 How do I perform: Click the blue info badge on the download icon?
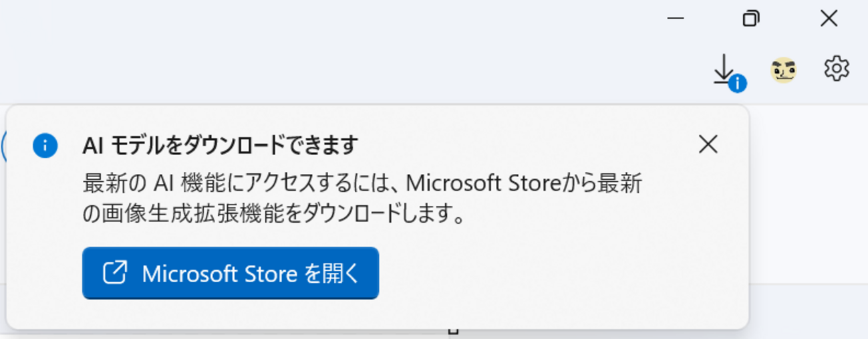click(x=737, y=83)
